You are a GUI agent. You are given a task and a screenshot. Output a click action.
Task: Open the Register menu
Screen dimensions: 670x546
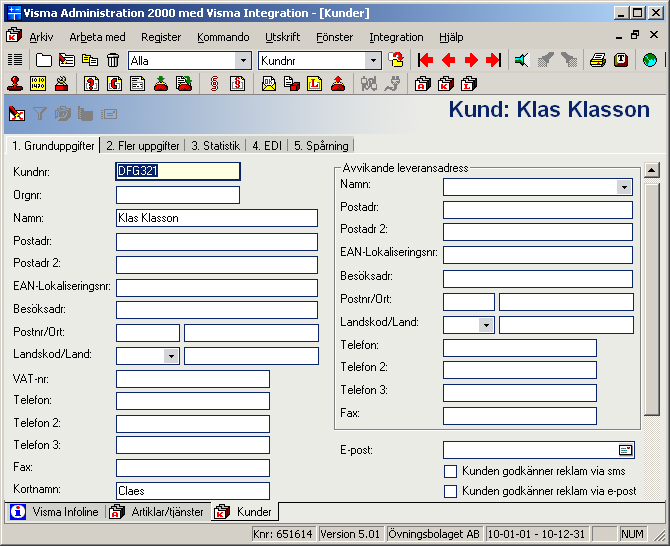[161, 37]
